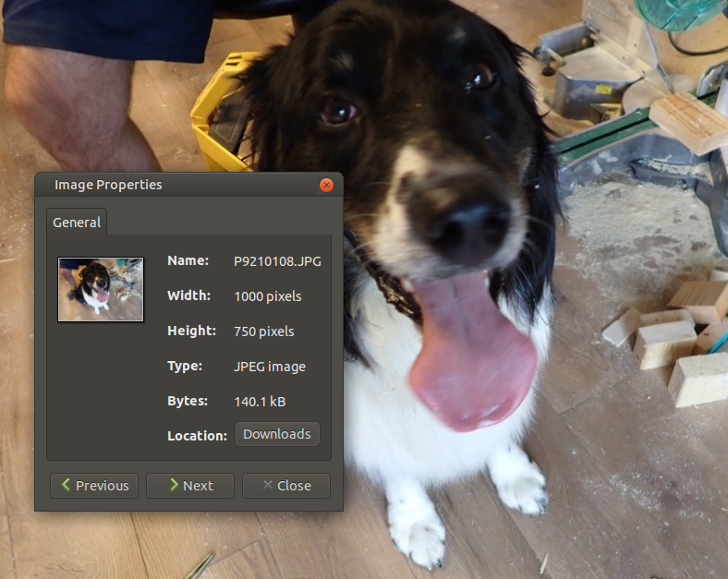Screen dimensions: 728x579
Task: Click the Width: label
Action: [189, 296]
